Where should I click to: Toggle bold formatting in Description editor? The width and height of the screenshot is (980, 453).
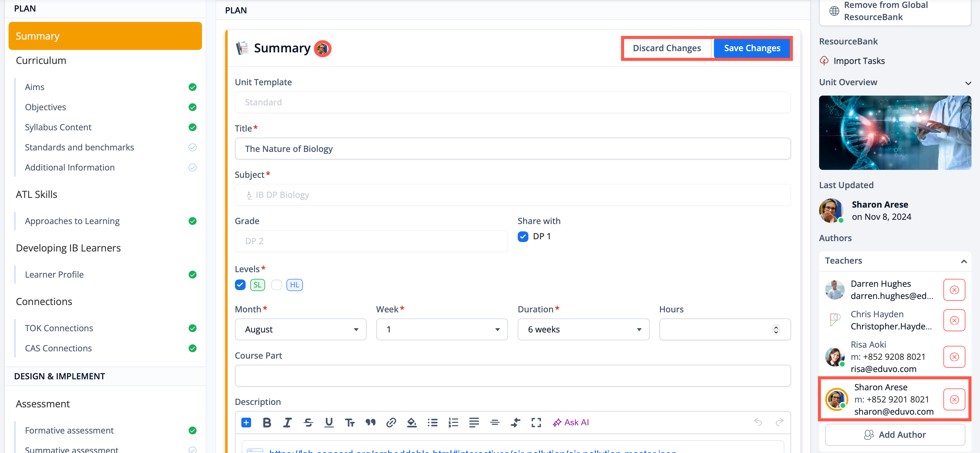pyautogui.click(x=267, y=422)
